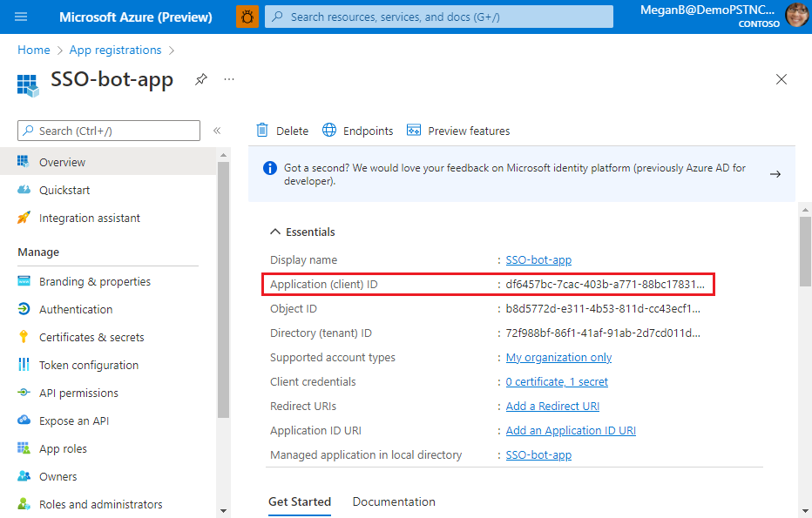Click the info icon on the feedback banner

[x=269, y=168]
